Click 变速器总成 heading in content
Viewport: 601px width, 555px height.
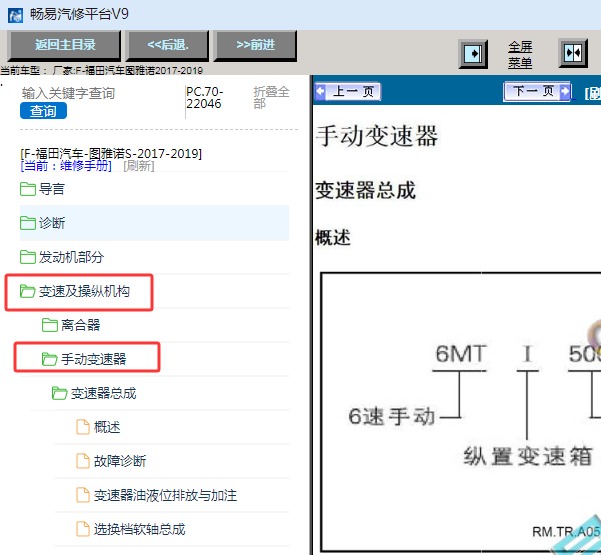(x=365, y=190)
